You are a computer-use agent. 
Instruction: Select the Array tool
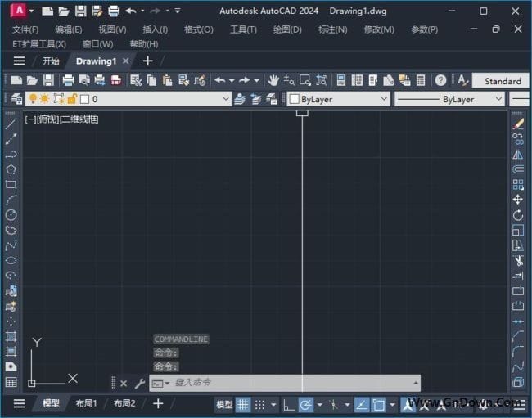pyautogui.click(x=518, y=184)
